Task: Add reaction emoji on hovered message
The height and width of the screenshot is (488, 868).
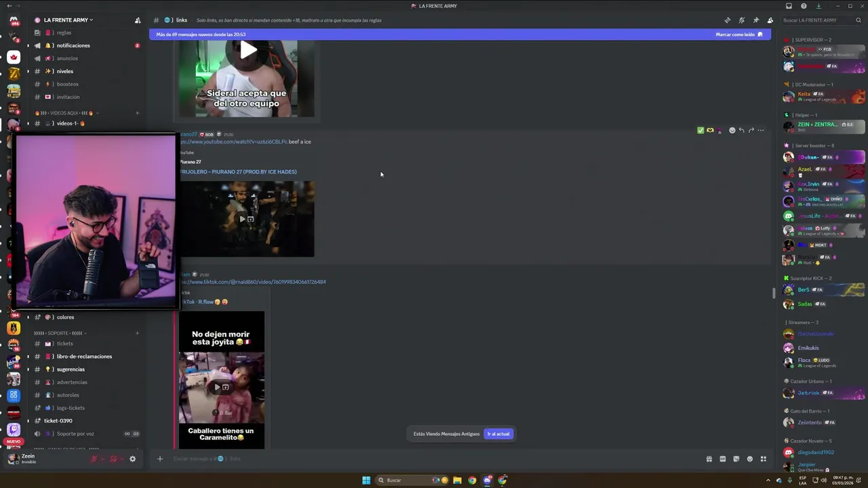Action: (732, 130)
